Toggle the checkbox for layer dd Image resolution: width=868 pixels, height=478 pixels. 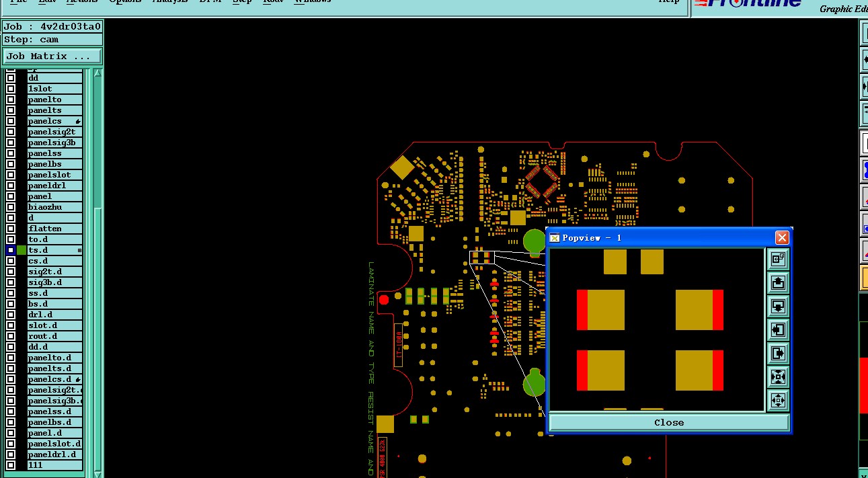11,78
